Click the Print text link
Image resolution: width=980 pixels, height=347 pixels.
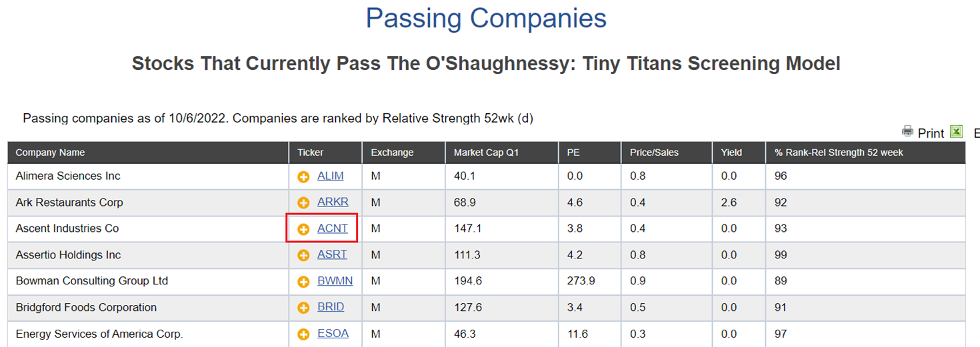931,133
